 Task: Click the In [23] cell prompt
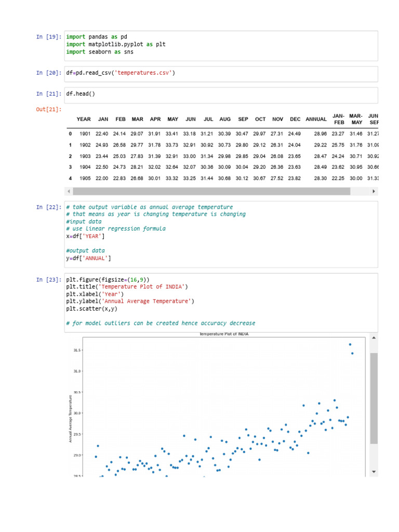49,280
